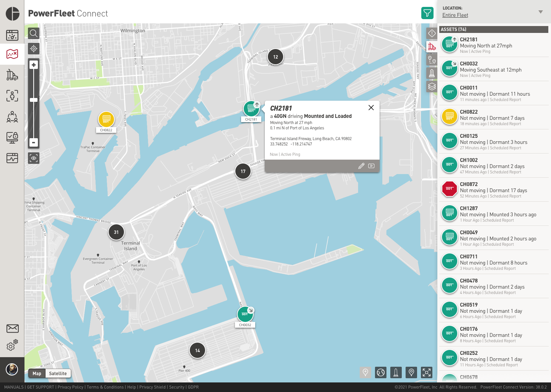This screenshot has height=392, width=551.
Task: Open the analytics chart sidebar icon
Action: [x=12, y=158]
